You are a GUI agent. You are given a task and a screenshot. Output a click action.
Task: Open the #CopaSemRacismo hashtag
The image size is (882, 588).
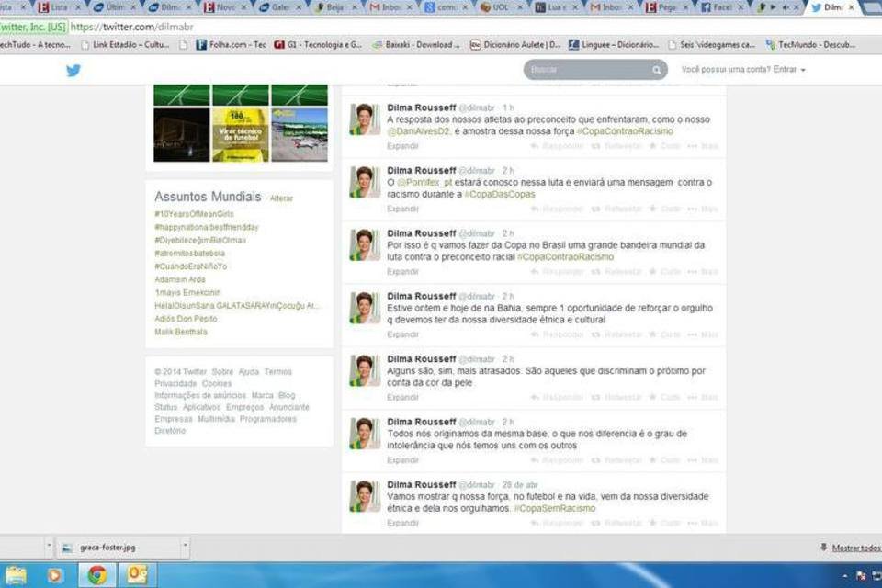click(555, 508)
